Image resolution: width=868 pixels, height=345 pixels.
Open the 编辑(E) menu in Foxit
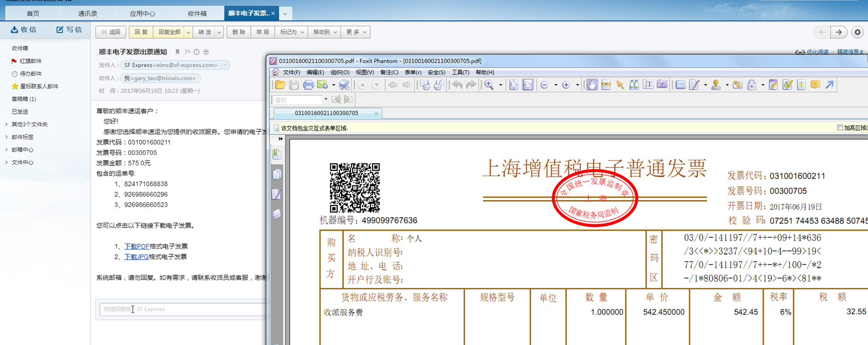315,73
